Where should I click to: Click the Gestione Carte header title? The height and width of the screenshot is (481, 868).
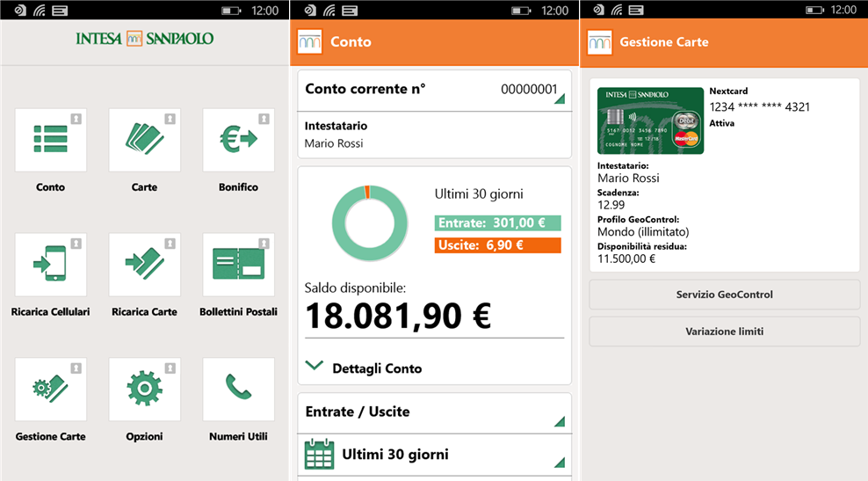click(663, 42)
